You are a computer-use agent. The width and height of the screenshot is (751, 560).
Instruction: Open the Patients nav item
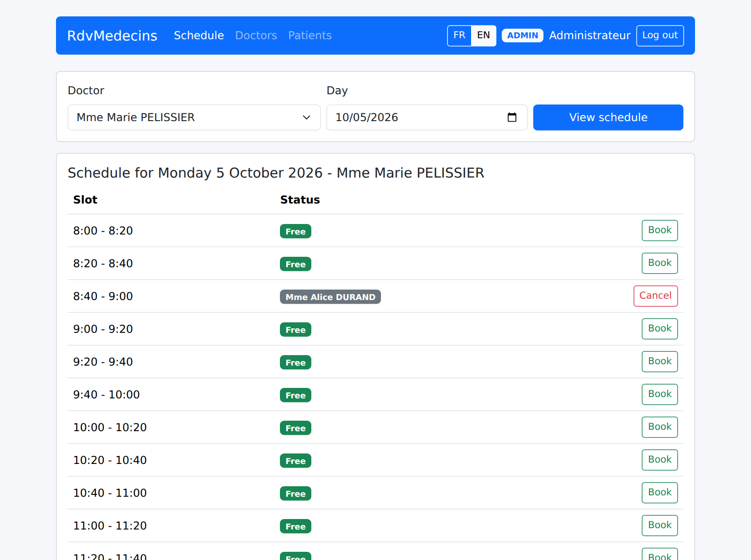[310, 36]
